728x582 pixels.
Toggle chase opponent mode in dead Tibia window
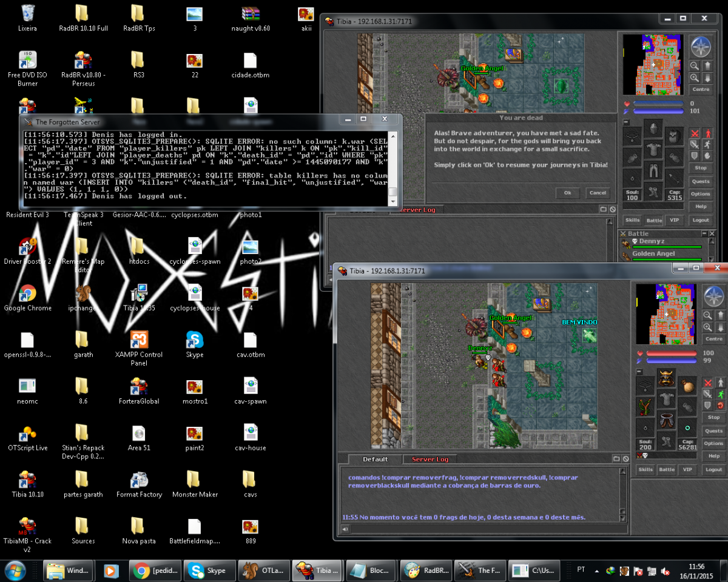tap(707, 144)
